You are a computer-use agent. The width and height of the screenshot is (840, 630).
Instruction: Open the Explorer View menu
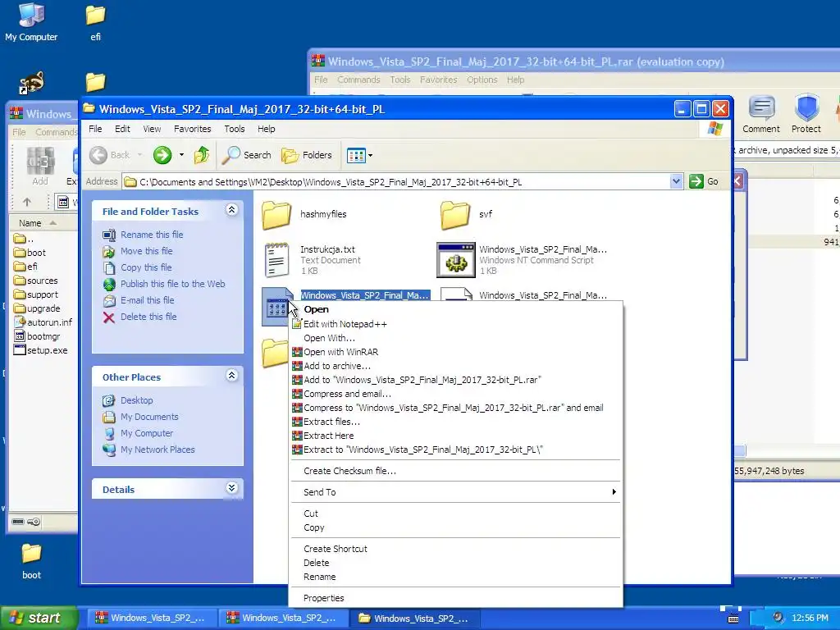[x=152, y=129]
